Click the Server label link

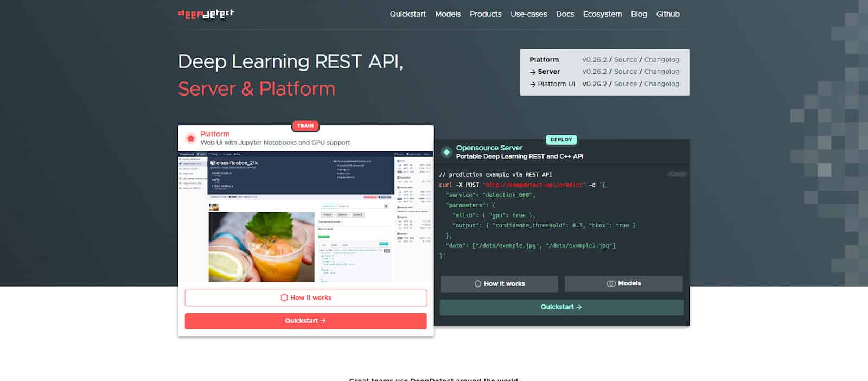pyautogui.click(x=548, y=72)
